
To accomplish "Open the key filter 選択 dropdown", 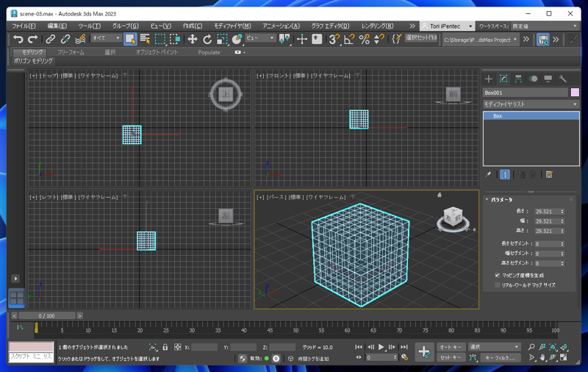I will (x=494, y=347).
